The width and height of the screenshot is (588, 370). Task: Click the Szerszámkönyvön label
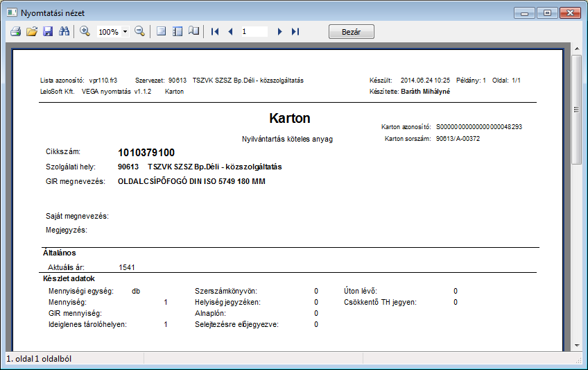tap(226, 291)
